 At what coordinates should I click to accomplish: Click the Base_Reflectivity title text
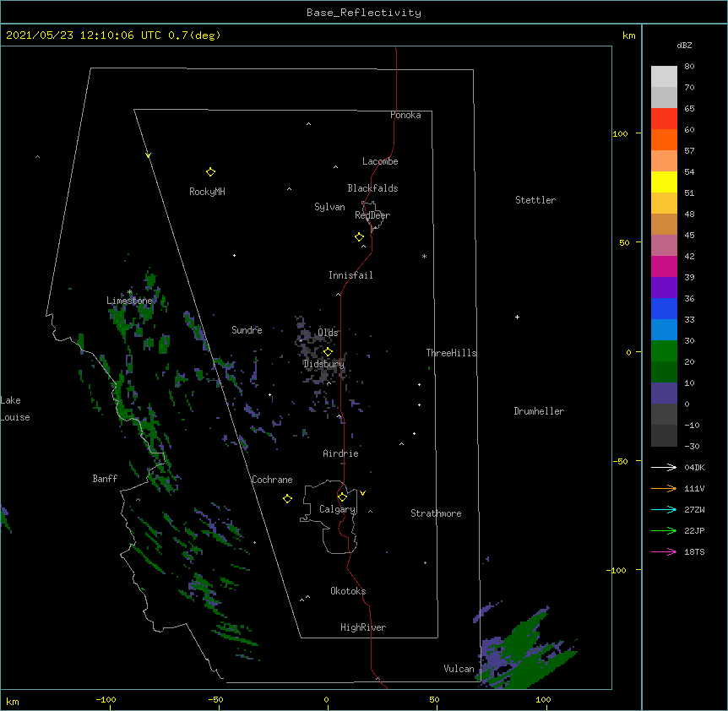364,13
